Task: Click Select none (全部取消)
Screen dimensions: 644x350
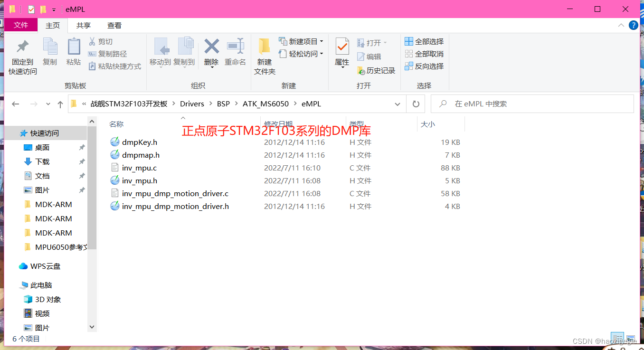Action: pos(424,54)
